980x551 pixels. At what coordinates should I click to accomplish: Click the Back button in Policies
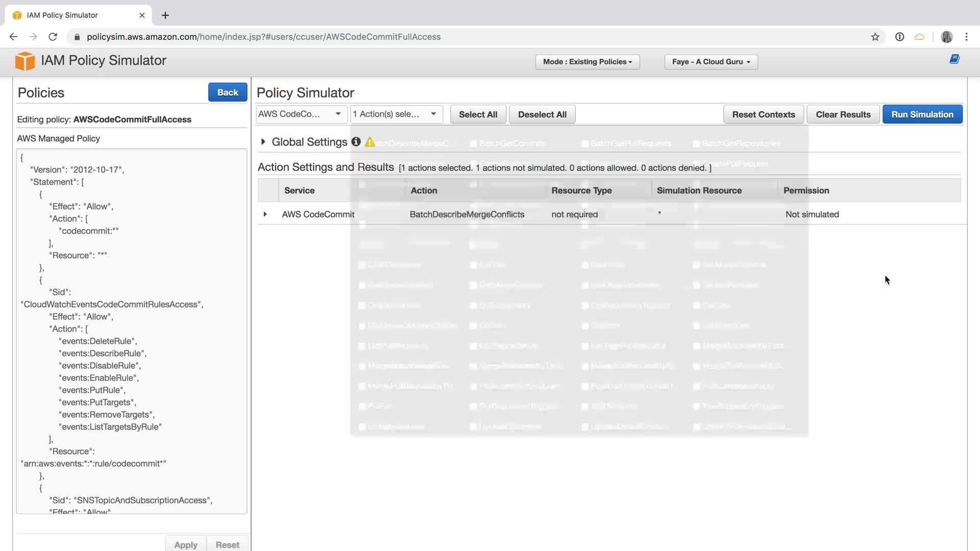(x=227, y=92)
